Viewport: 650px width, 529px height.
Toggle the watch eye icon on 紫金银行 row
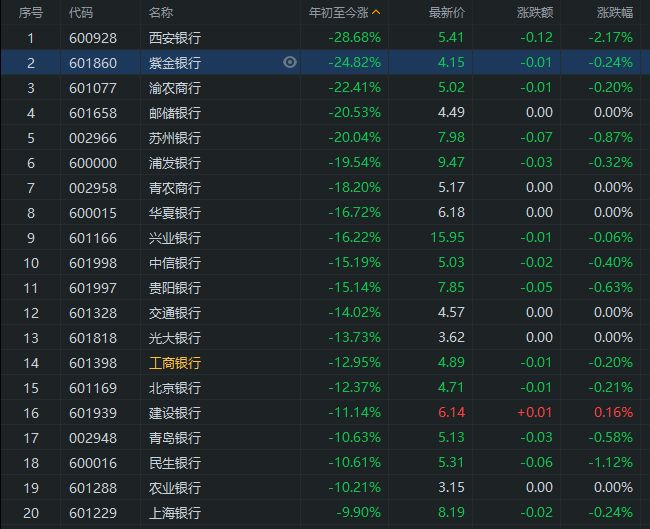(x=290, y=62)
